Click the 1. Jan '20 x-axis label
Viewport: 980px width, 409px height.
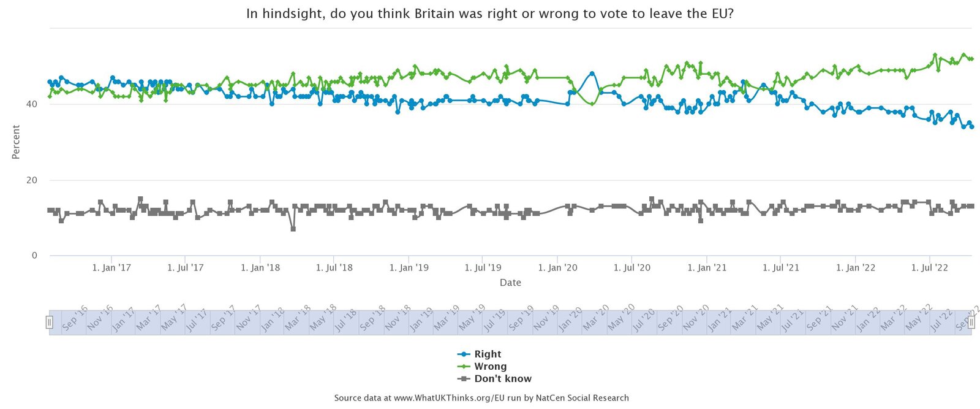click(x=558, y=267)
